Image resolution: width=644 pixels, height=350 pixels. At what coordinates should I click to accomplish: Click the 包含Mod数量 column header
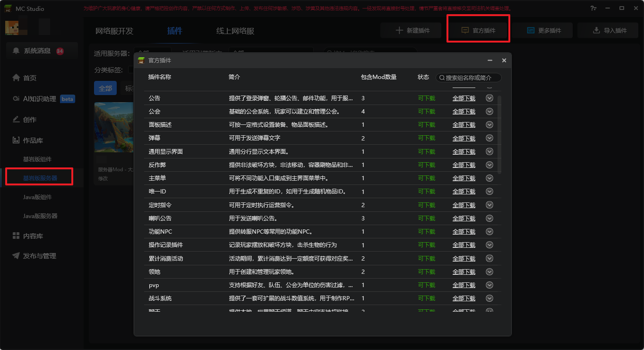(x=378, y=77)
